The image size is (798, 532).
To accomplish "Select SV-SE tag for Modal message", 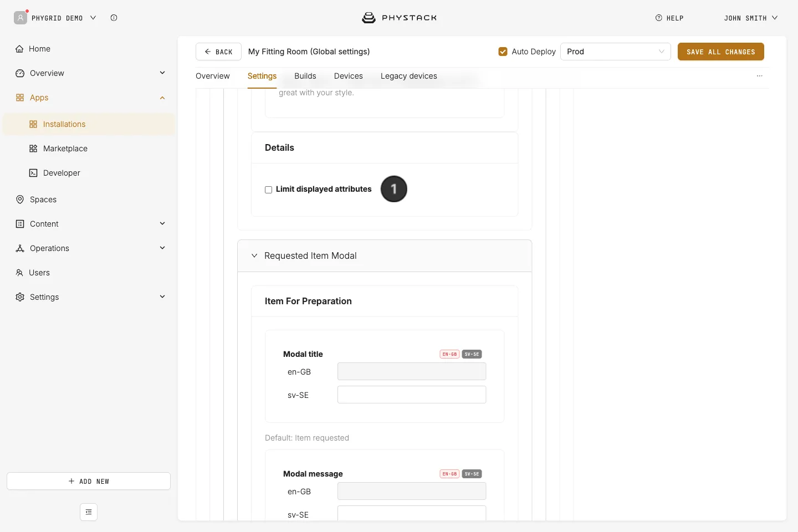I will (x=472, y=474).
